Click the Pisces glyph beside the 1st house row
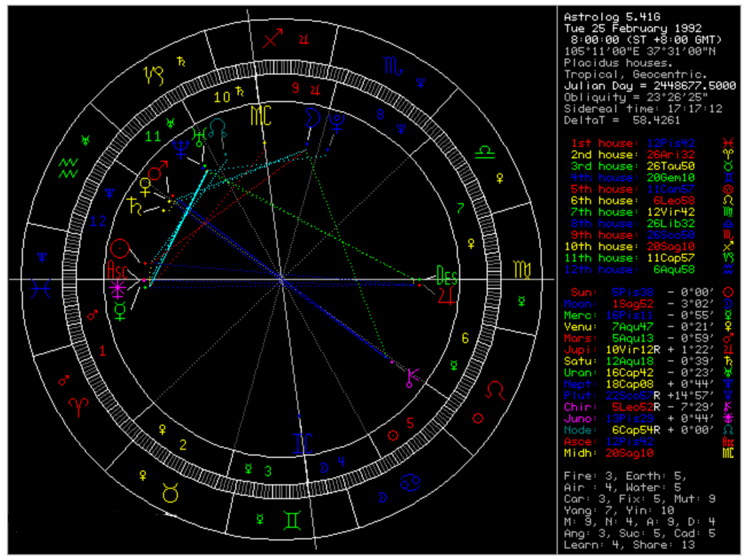The height and width of the screenshot is (560, 746). [728, 143]
